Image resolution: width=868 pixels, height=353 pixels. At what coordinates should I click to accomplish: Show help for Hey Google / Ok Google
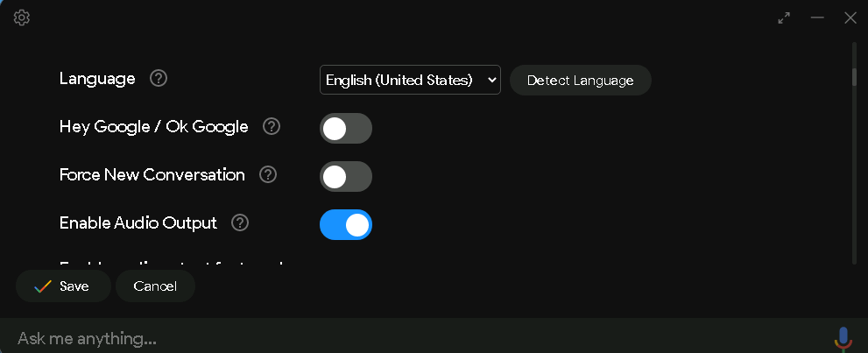pos(272,127)
